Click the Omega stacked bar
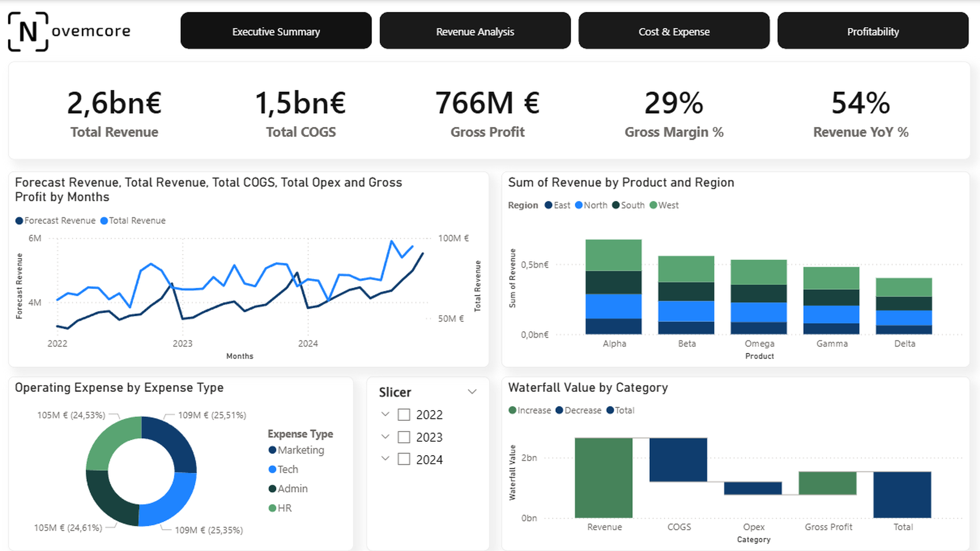The image size is (980, 551). [759, 297]
